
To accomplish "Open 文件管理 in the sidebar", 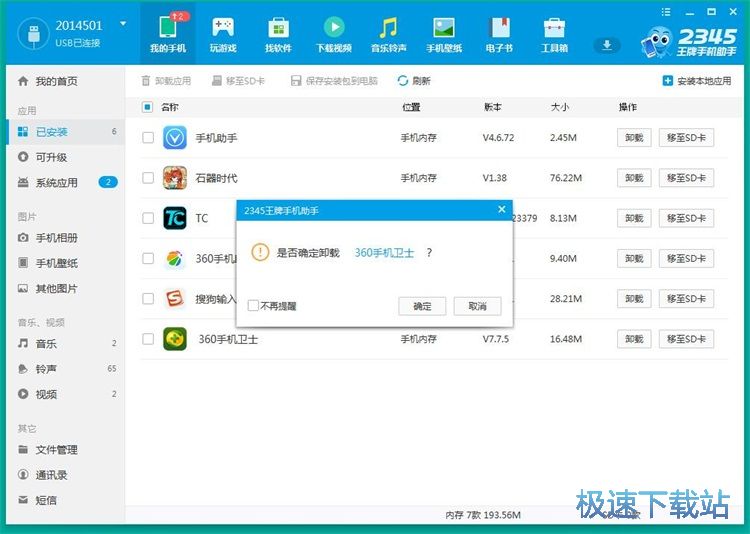I will click(56, 450).
